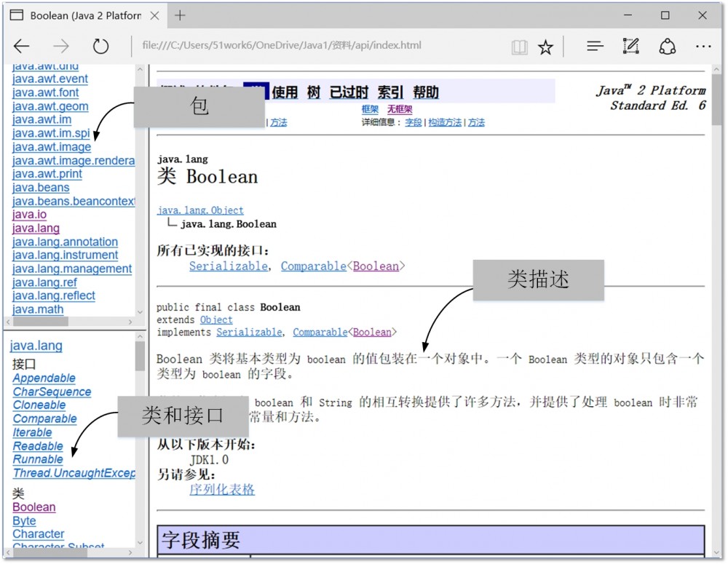Close the Boolean browser tab

(x=154, y=15)
